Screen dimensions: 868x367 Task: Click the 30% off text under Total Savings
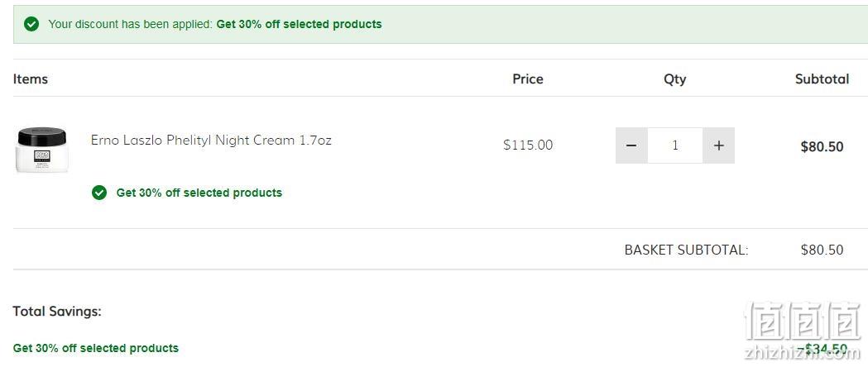click(x=96, y=348)
